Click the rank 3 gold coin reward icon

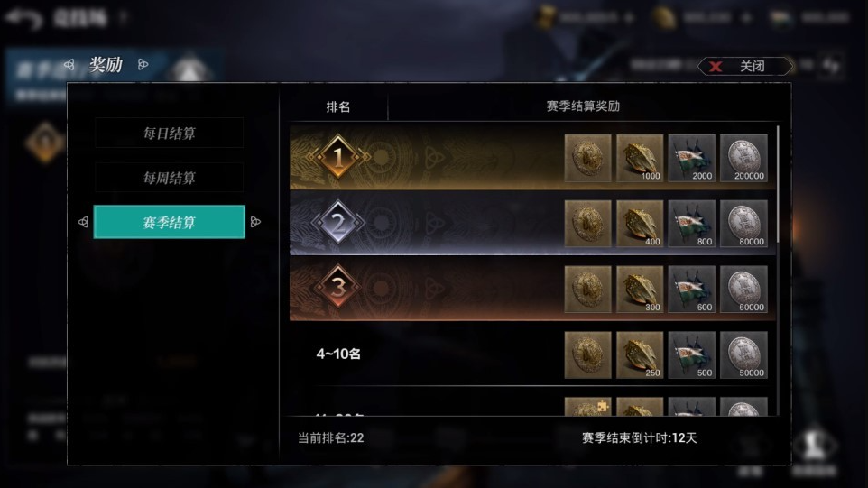pos(587,290)
